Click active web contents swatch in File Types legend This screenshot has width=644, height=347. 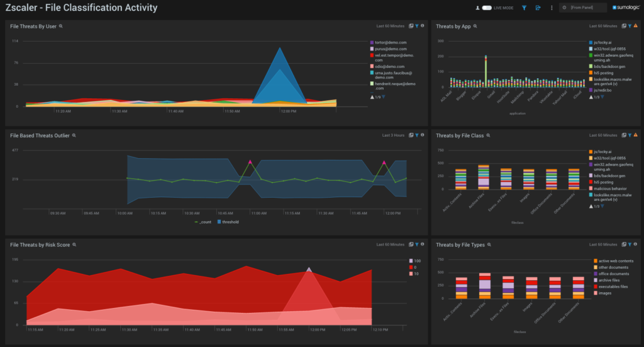595,261
